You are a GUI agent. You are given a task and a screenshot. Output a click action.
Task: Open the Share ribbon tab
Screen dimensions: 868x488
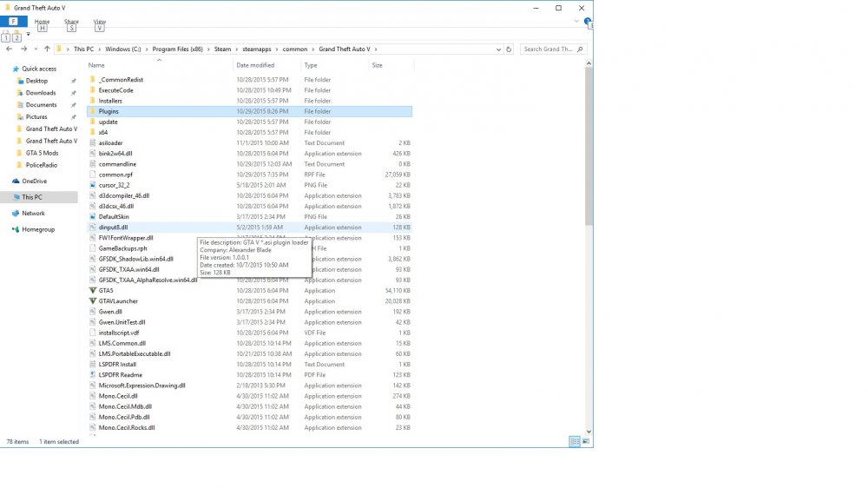click(71, 22)
